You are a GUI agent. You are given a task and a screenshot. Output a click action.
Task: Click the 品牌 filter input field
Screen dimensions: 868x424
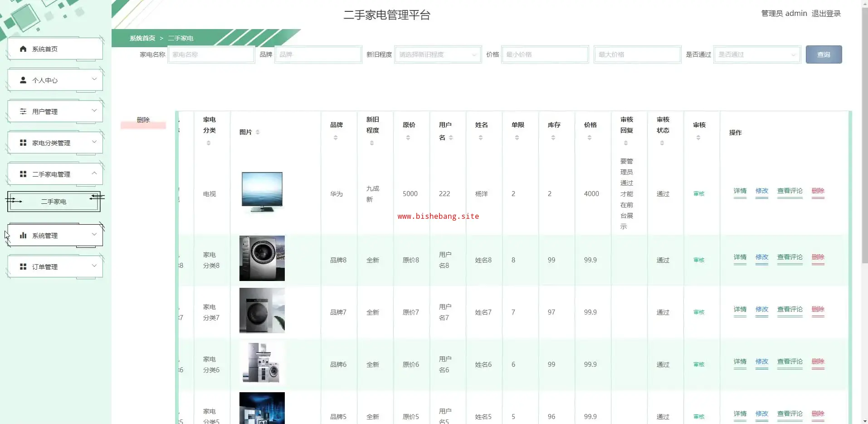[318, 54]
